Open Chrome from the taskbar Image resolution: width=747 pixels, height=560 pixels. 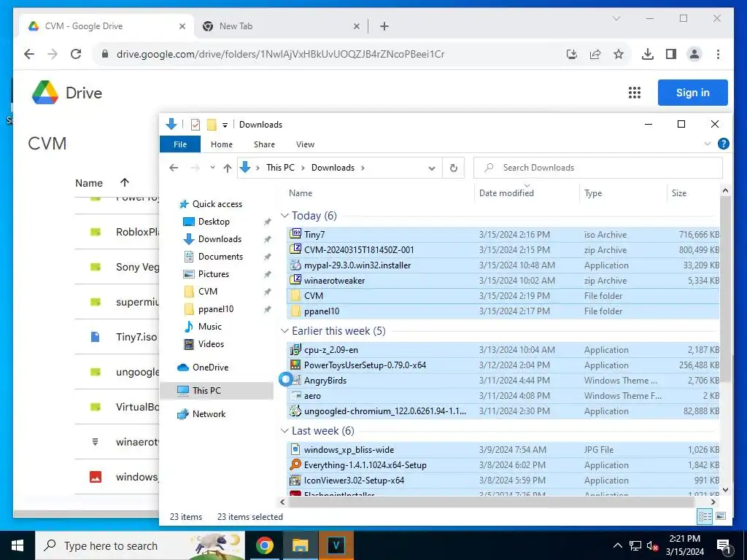click(264, 545)
